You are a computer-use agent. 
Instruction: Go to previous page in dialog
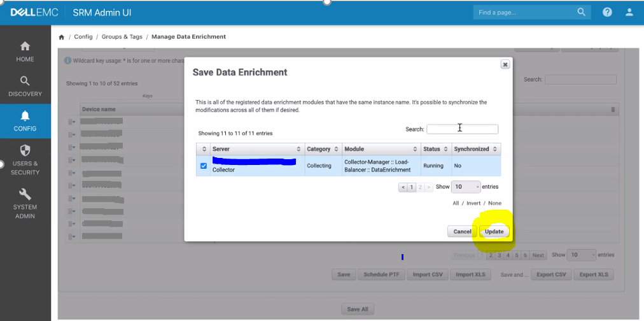(x=403, y=187)
